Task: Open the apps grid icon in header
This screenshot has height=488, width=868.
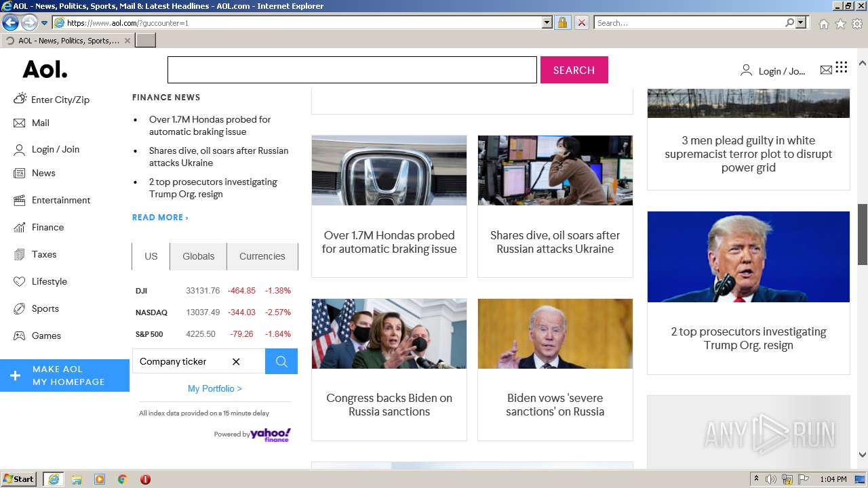Action: [x=842, y=67]
